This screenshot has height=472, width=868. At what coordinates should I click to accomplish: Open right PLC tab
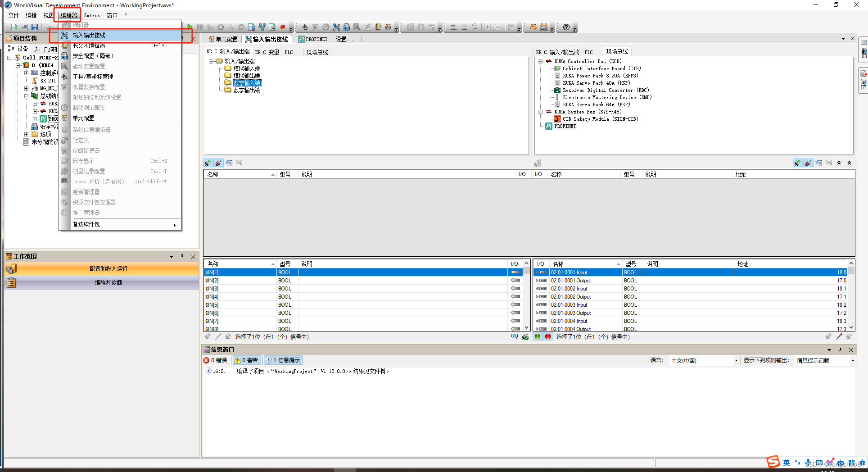tap(588, 52)
